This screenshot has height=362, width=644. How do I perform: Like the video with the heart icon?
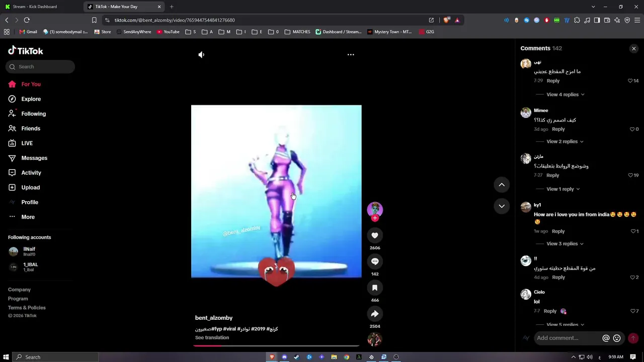click(x=375, y=235)
